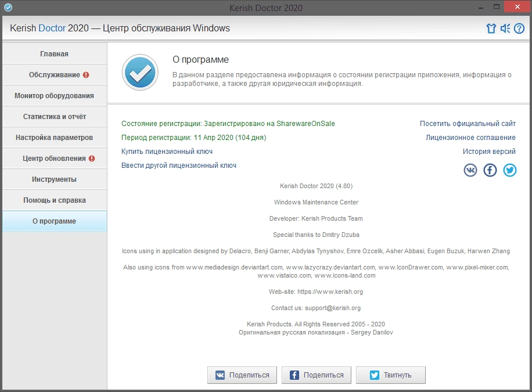Screen dimensions: 532x392
Task: Click the Windows Maintenance Center text
Action: click(316, 202)
